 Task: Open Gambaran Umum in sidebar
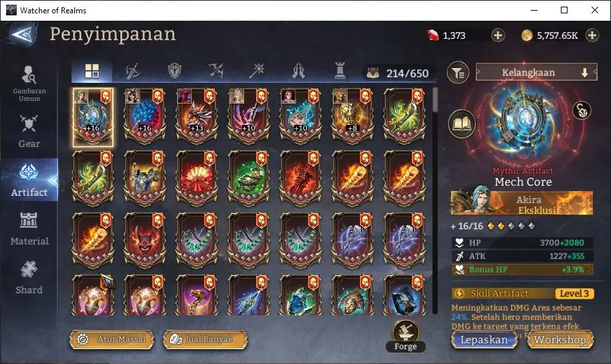(29, 83)
